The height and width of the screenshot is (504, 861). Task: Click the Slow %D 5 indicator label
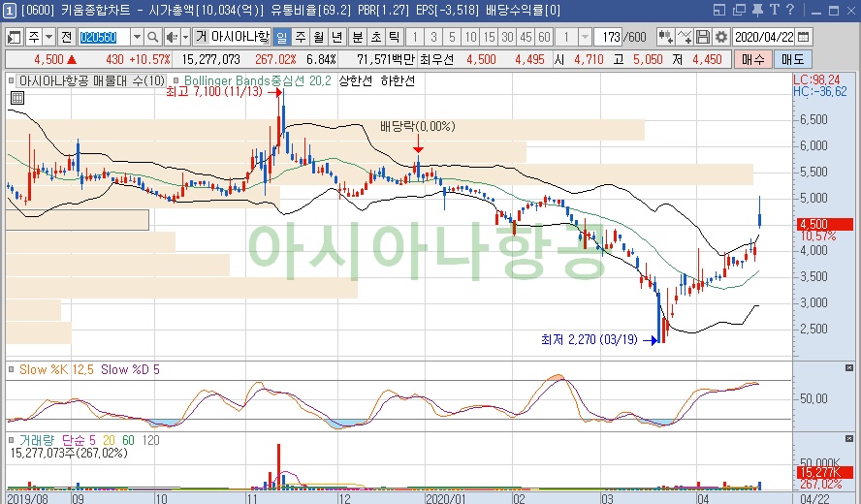130,369
